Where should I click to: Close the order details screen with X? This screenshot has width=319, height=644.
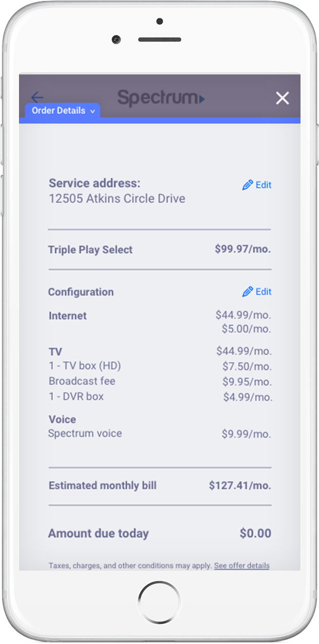point(282,99)
